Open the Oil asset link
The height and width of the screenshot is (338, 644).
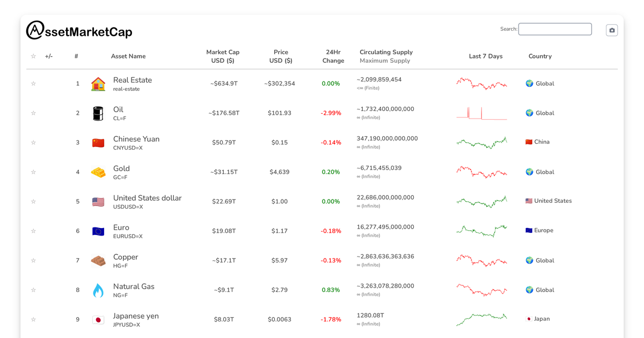(x=118, y=109)
